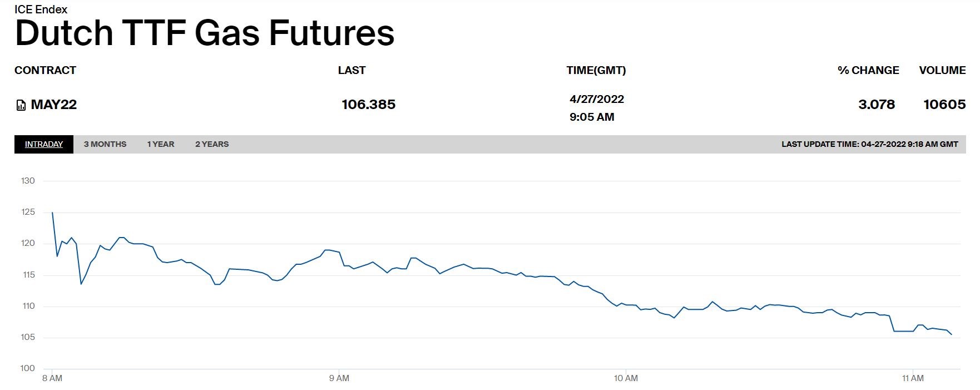Show the 2 YEARS chart range
This screenshot has width=980, height=390.
coord(212,144)
